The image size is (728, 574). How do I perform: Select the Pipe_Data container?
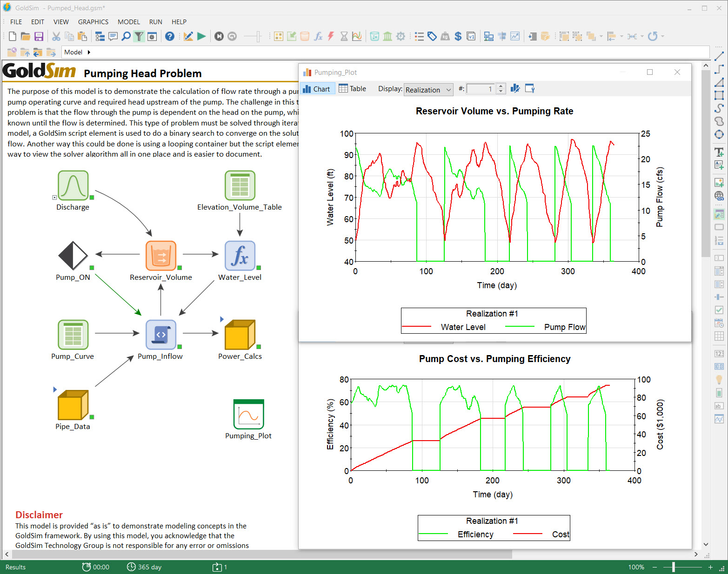(73, 405)
